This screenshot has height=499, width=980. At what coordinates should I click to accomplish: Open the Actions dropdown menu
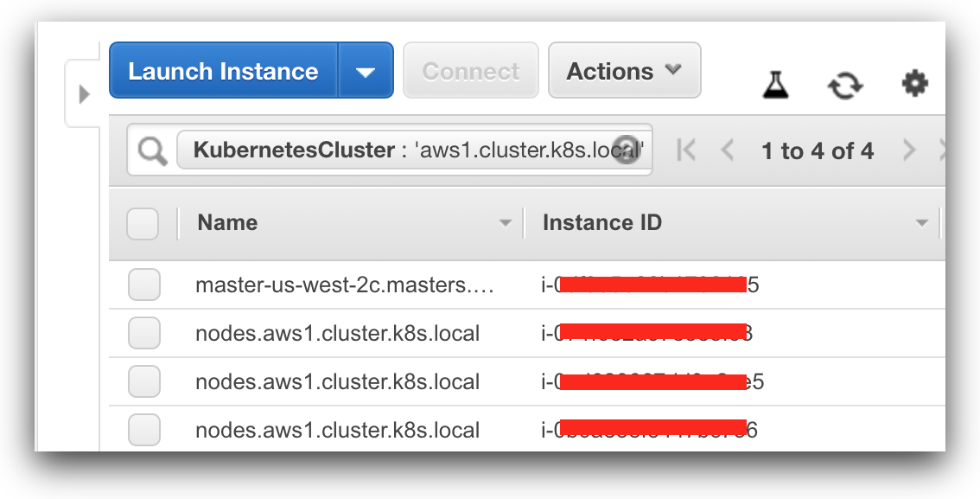point(624,71)
